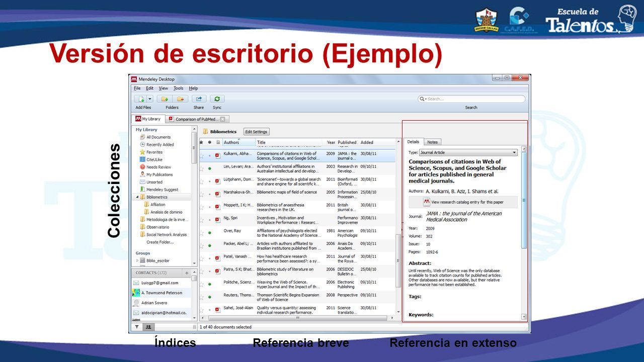Open PDF icon in Patel, Vanash row

click(218, 258)
